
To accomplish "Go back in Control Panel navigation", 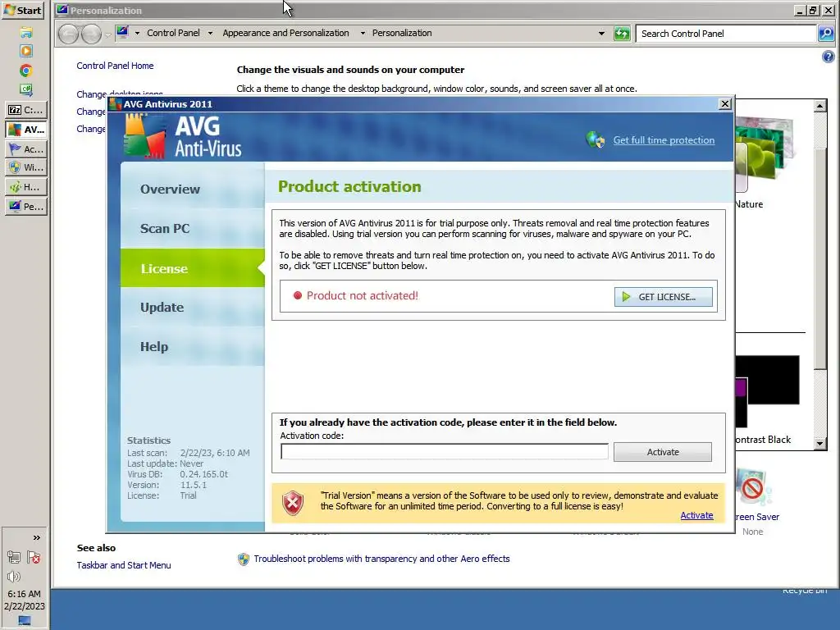I will coord(69,34).
